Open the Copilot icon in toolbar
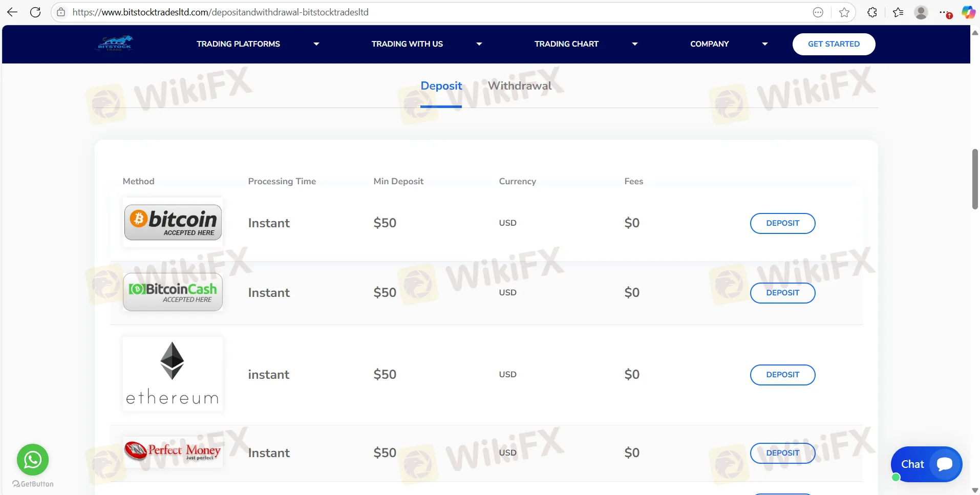The image size is (980, 495). pyautogui.click(x=968, y=12)
